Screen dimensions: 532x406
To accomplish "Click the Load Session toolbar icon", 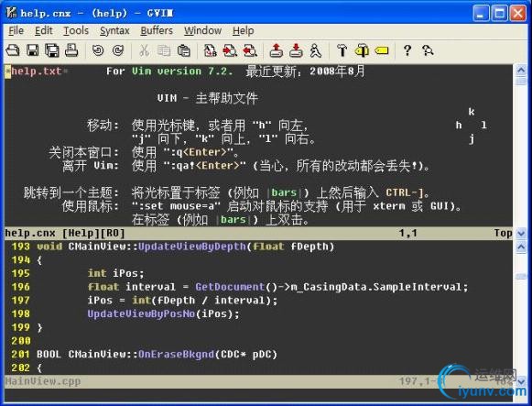I will 277,50.
